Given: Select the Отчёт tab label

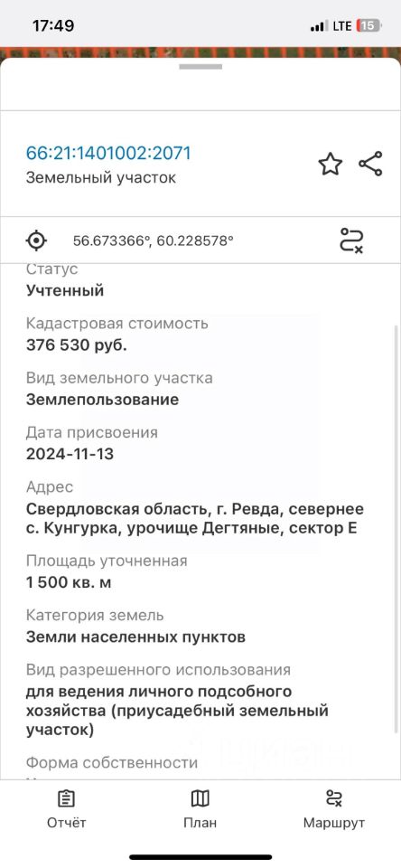Looking at the screenshot, I should click(x=66, y=823).
